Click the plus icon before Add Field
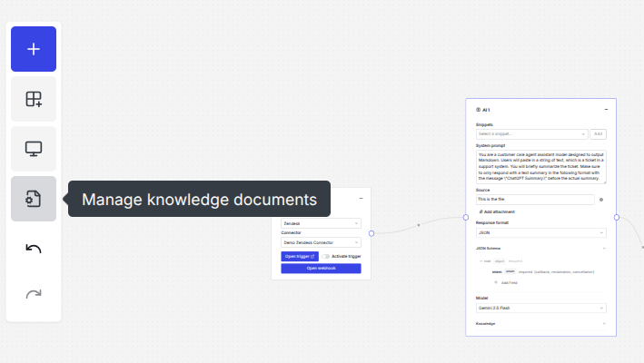 496,282
